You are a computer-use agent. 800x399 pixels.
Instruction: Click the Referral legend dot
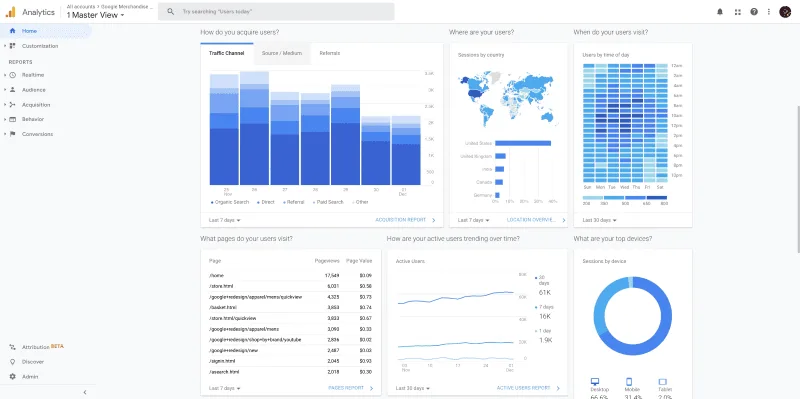click(284, 203)
